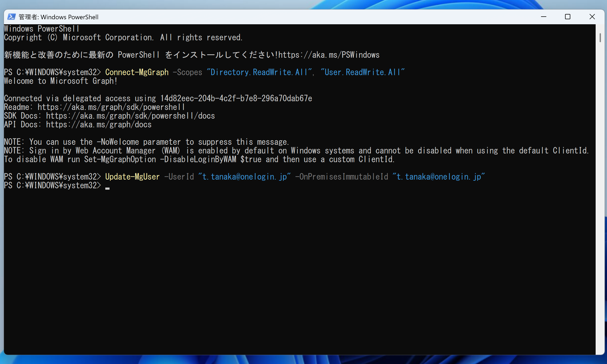Click the API Docs aka.ms/graph/docs URL

99,124
